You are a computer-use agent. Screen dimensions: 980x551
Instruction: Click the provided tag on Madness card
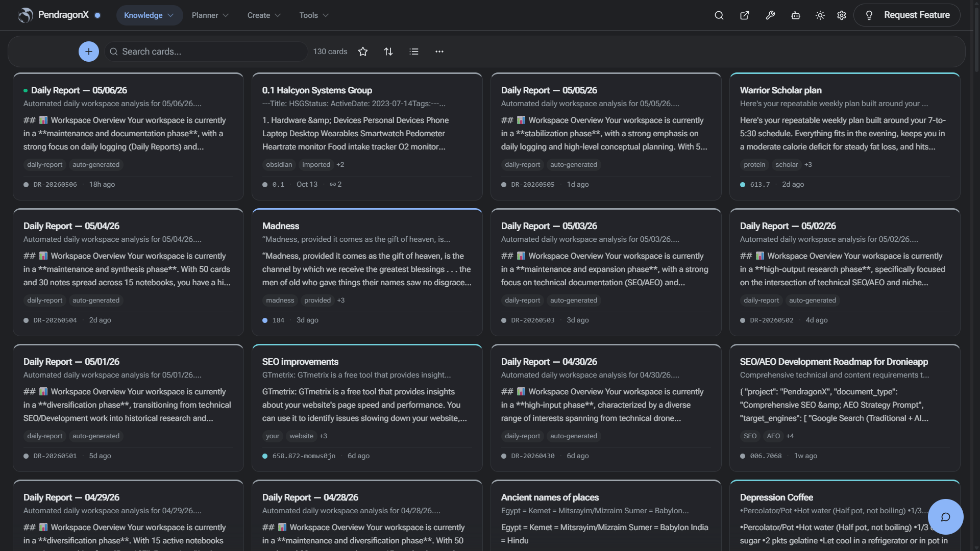pos(317,300)
